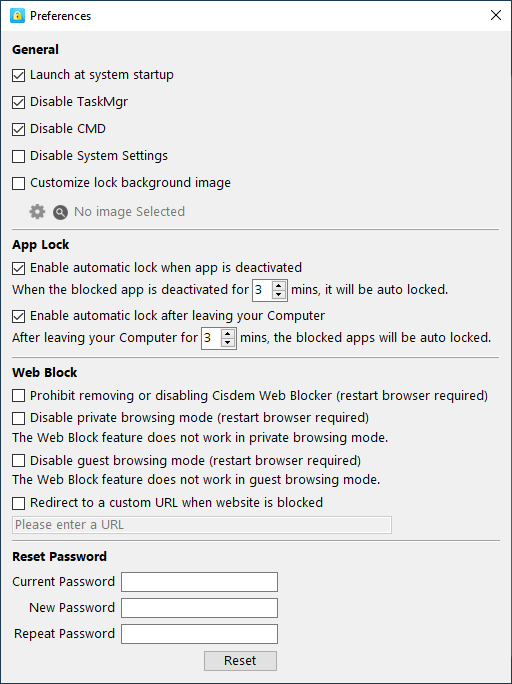Uncheck Launch at system startup
This screenshot has width=512, height=684.
[x=18, y=75]
